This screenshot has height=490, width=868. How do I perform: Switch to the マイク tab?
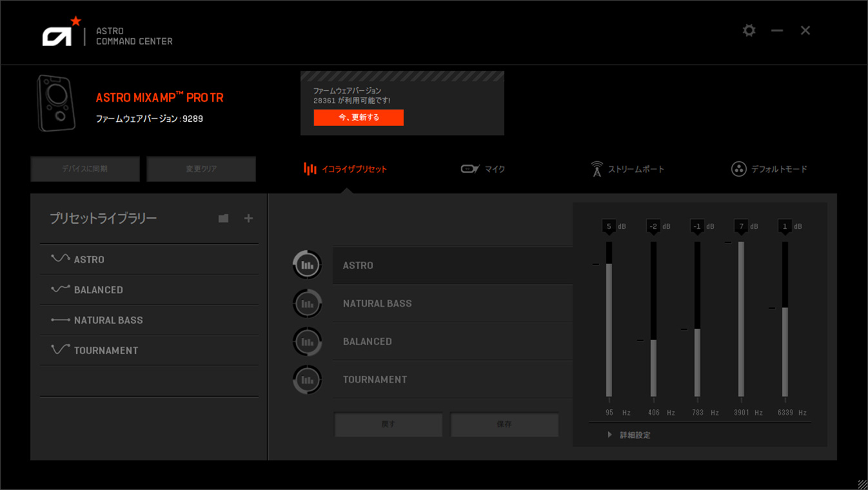[x=483, y=169]
